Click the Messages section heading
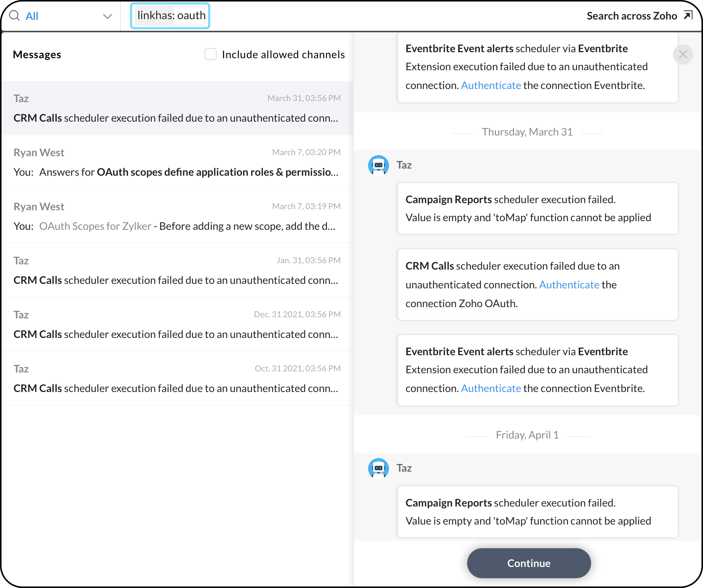Image resolution: width=703 pixels, height=588 pixels. [x=37, y=54]
